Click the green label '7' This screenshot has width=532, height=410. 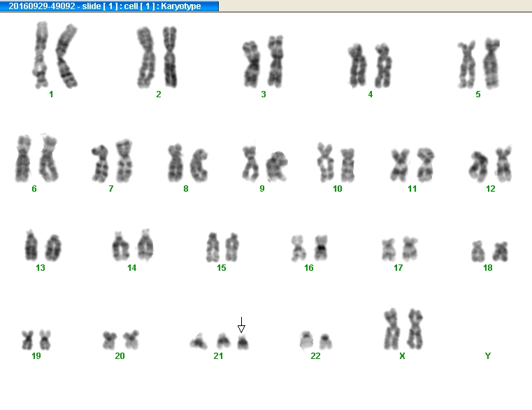click(x=111, y=189)
